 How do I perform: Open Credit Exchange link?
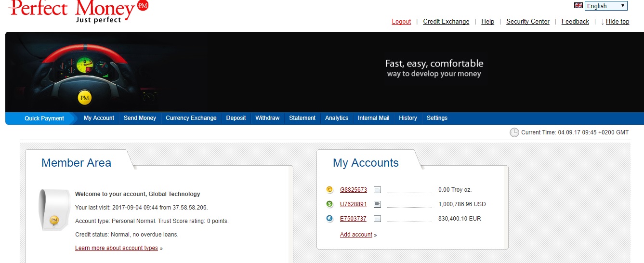[446, 22]
